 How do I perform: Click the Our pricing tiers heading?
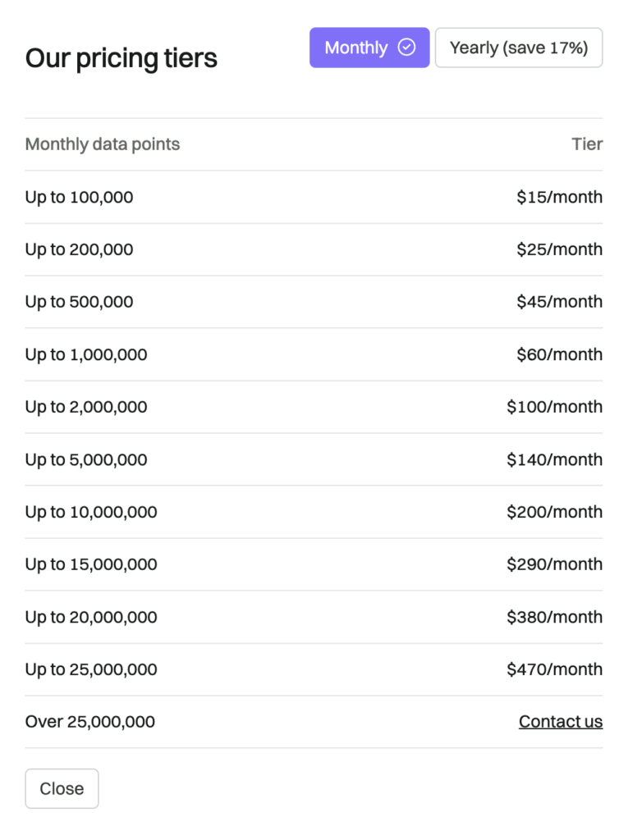[121, 58]
